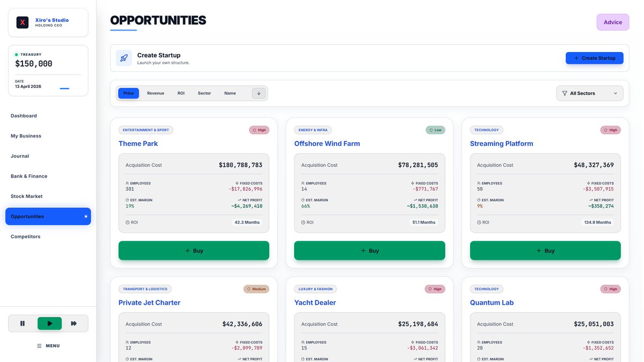Open the hamburger MENU at sidebar bottom
Viewport: 644px width, 362px height.
(x=48, y=346)
